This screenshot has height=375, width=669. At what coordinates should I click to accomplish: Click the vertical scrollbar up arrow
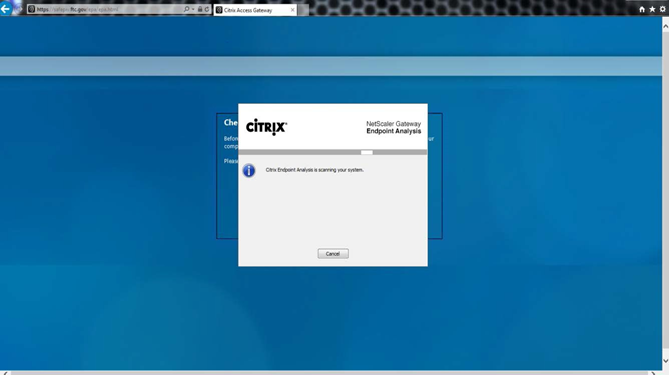click(x=665, y=26)
